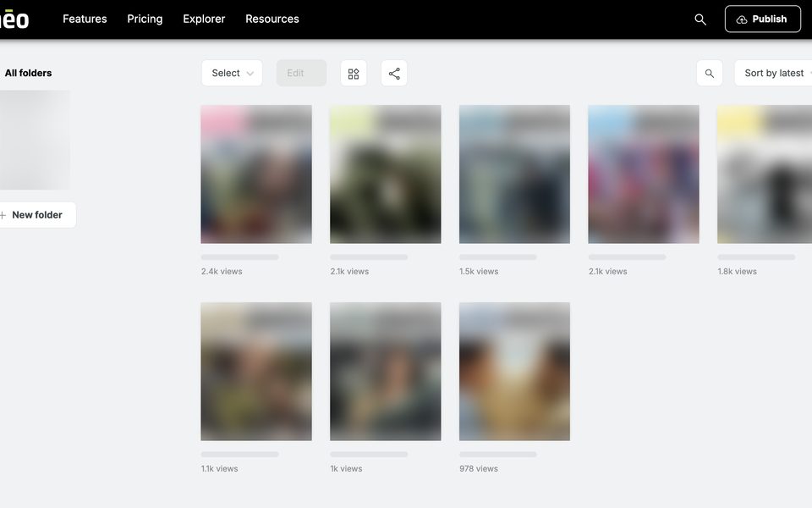This screenshot has height=508, width=812.
Task: Click the 2.4k views text
Action: pyautogui.click(x=222, y=271)
